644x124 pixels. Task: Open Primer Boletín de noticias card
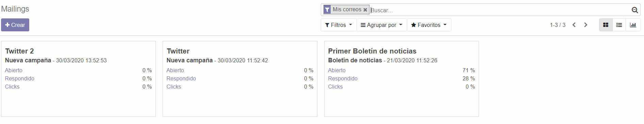(x=401, y=79)
